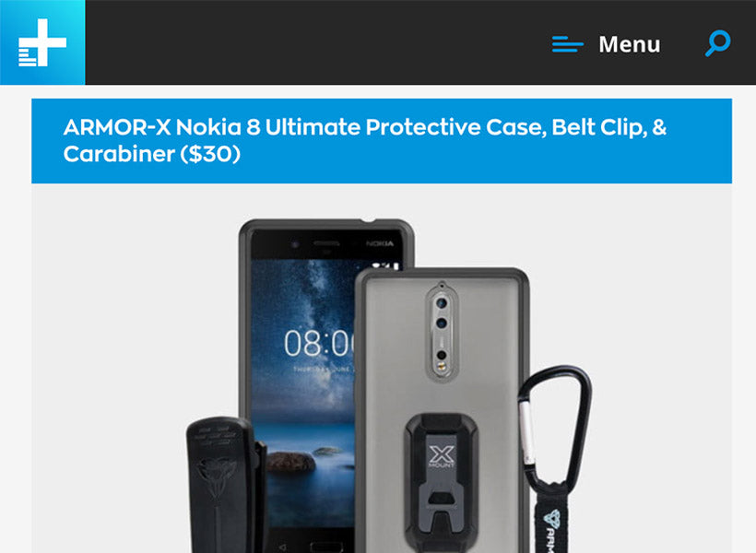Click the phone's home button at bottom

326,547
